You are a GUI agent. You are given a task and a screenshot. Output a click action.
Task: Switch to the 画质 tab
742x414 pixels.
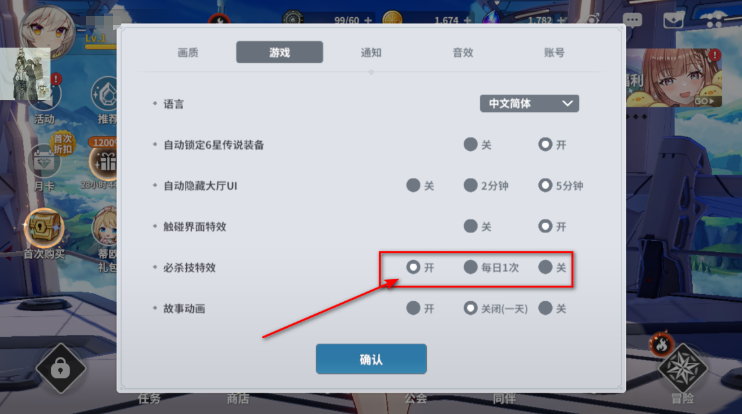tap(188, 53)
